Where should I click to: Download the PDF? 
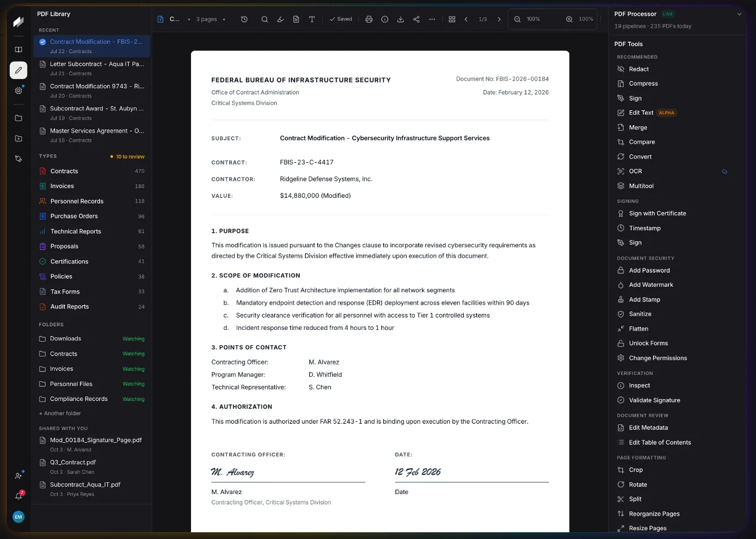coord(400,19)
